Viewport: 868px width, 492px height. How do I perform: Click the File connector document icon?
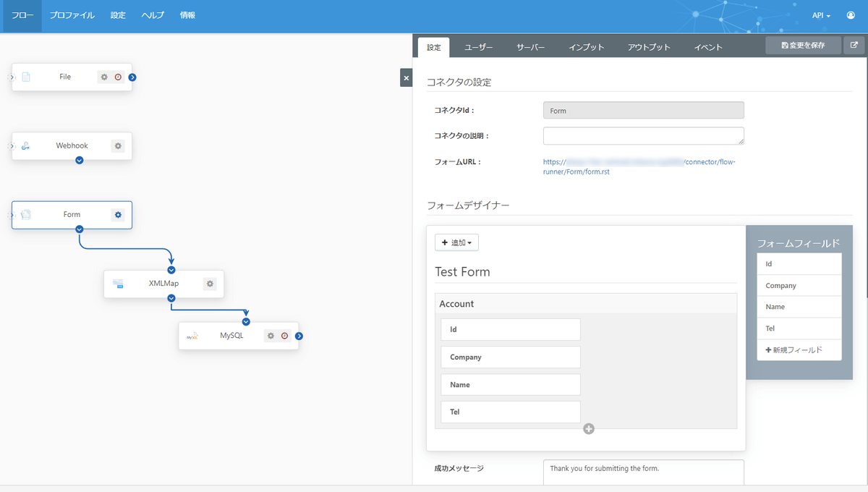tap(26, 77)
